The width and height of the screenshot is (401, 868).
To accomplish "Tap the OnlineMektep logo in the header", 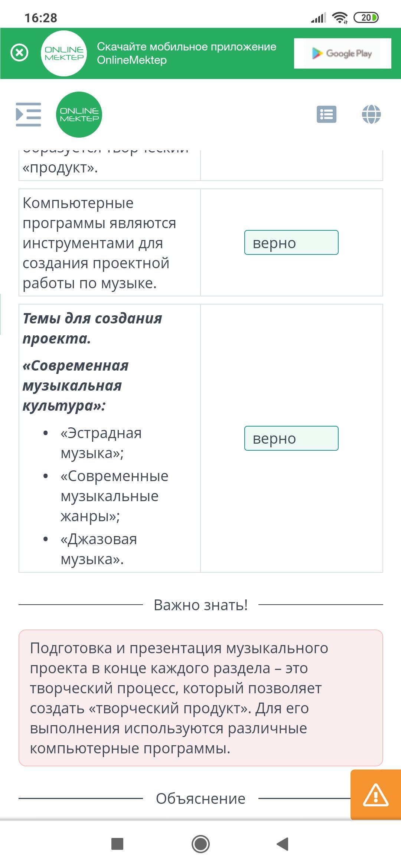I will coord(79,115).
